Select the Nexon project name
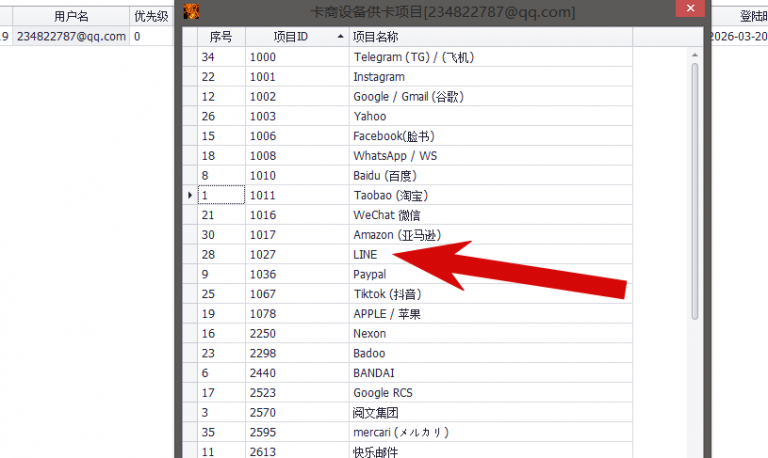 (x=369, y=334)
